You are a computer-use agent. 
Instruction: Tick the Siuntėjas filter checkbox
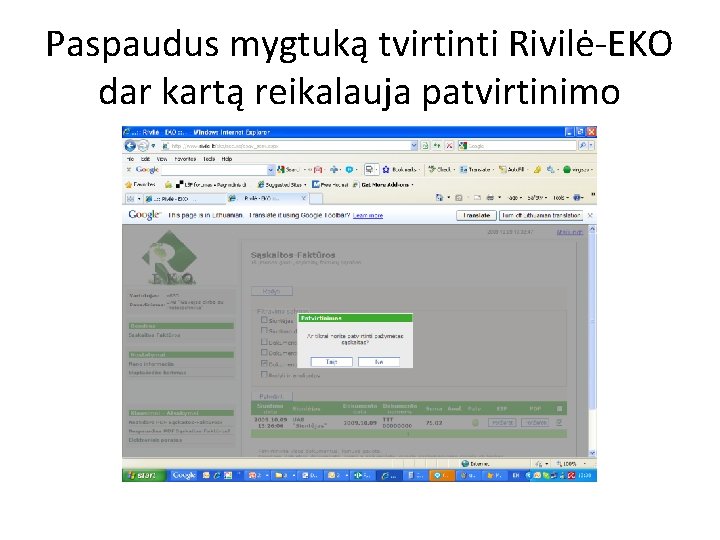264,320
